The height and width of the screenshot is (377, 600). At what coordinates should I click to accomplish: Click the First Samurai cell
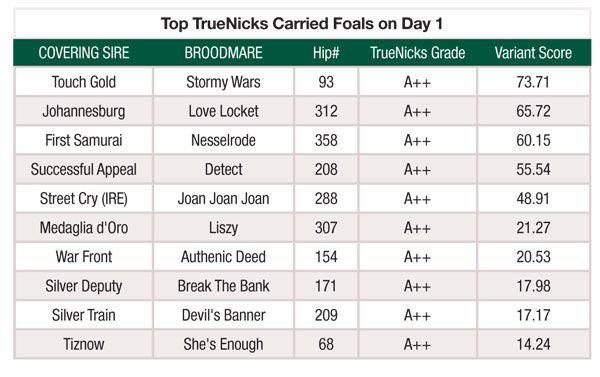click(x=84, y=140)
